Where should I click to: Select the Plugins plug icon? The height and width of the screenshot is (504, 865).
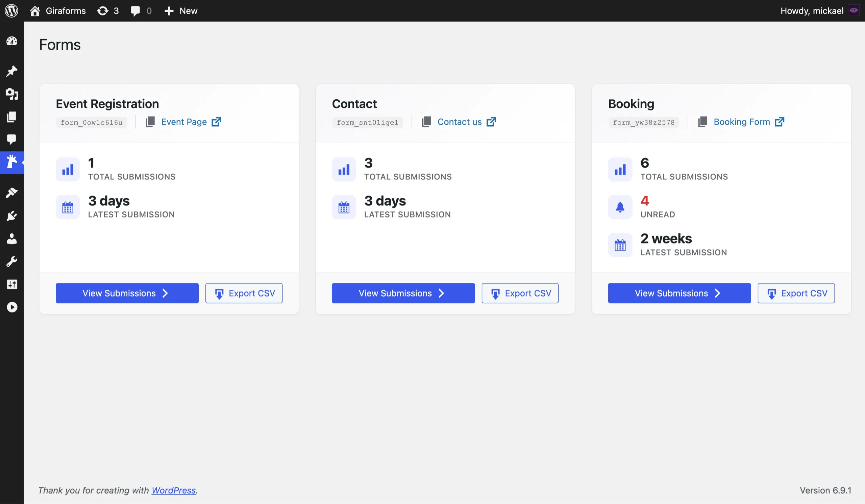coord(12,216)
